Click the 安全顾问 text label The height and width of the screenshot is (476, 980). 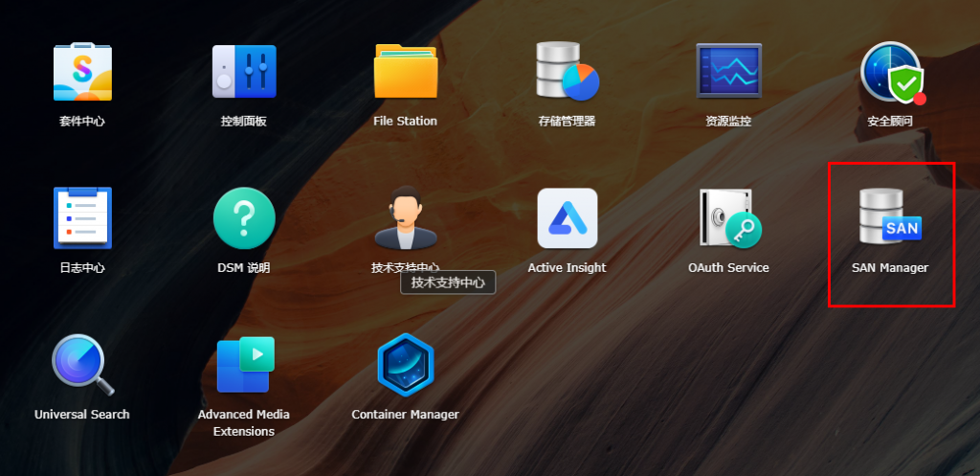890,122
